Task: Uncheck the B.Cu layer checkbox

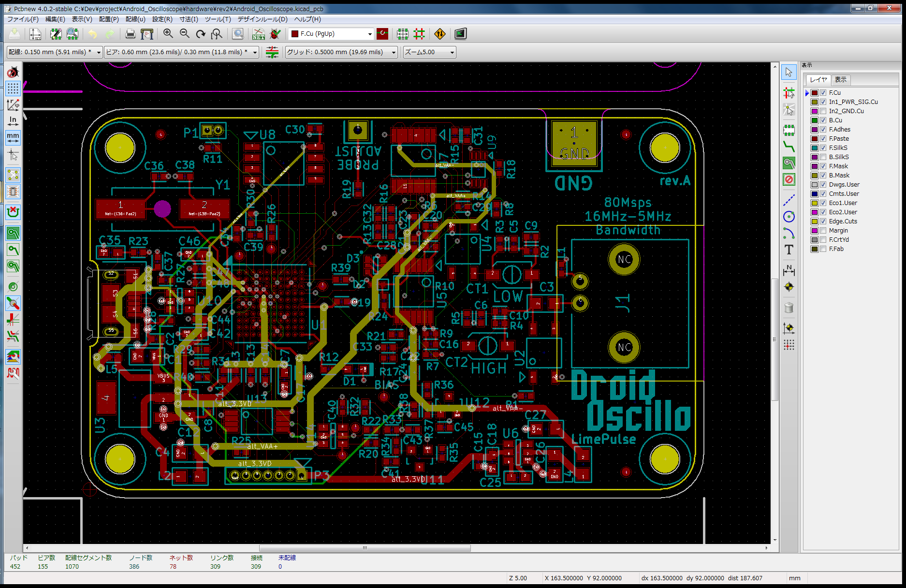Action: click(x=823, y=120)
